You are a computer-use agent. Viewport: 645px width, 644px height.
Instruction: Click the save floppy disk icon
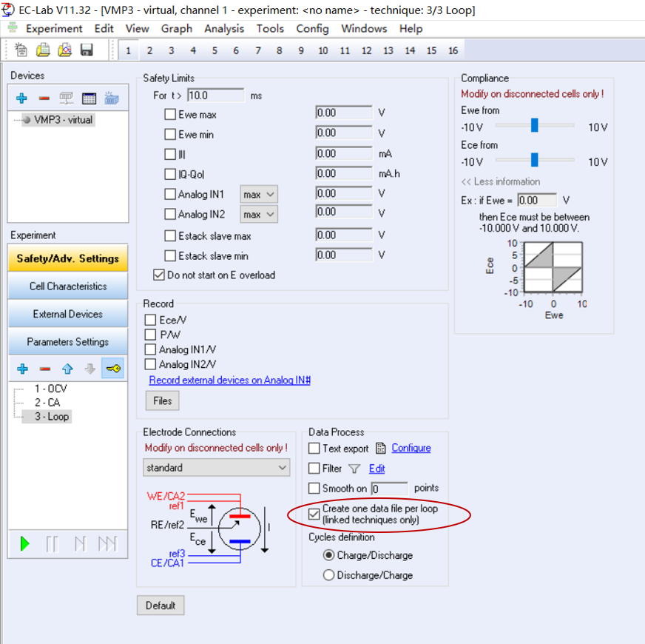point(87,50)
